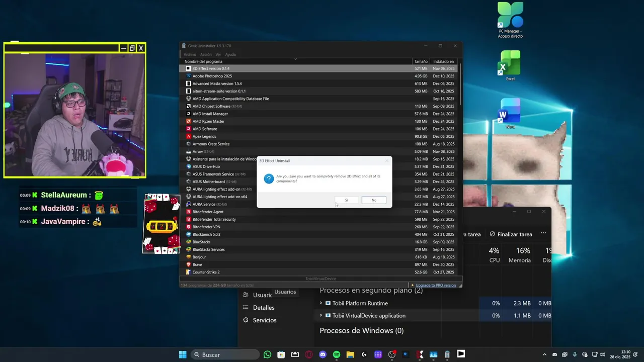Sort by the Instalado en column header

(443, 61)
